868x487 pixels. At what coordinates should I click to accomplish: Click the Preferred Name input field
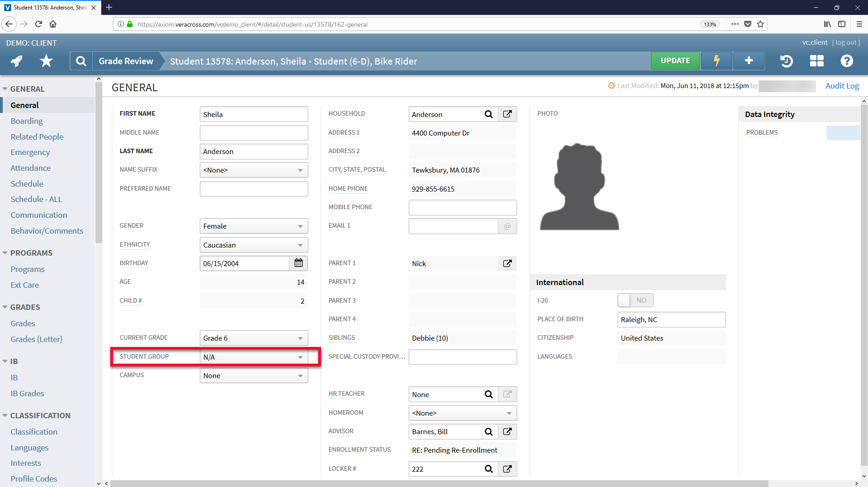(x=254, y=189)
